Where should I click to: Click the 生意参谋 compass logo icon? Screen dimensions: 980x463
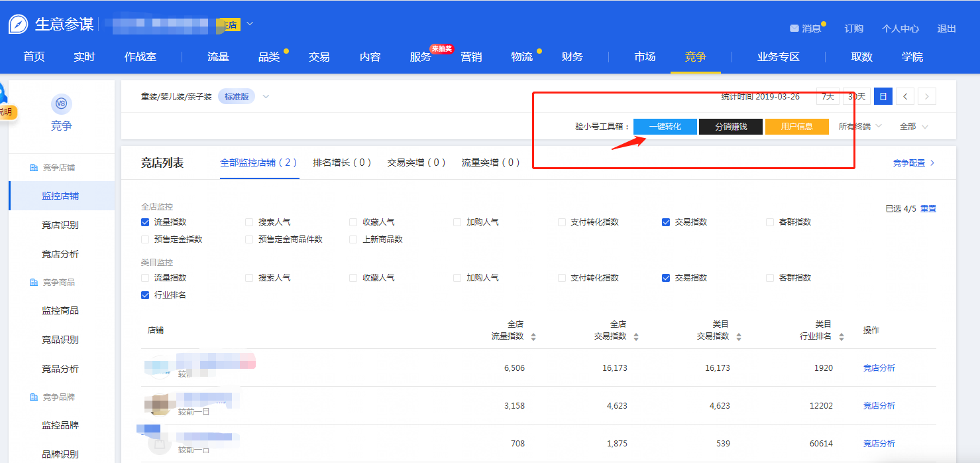tap(18, 24)
